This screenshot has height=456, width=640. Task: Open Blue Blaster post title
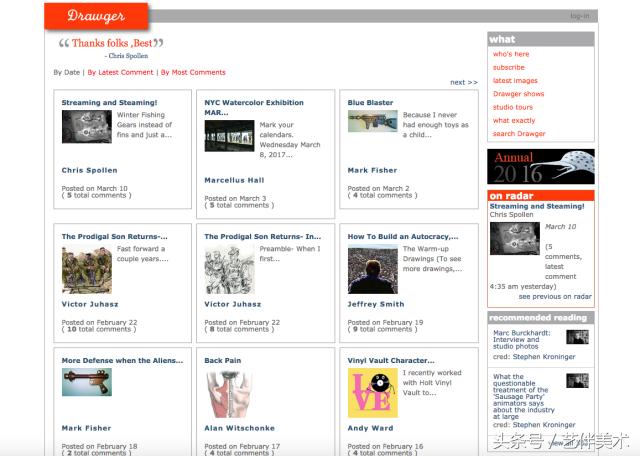370,102
